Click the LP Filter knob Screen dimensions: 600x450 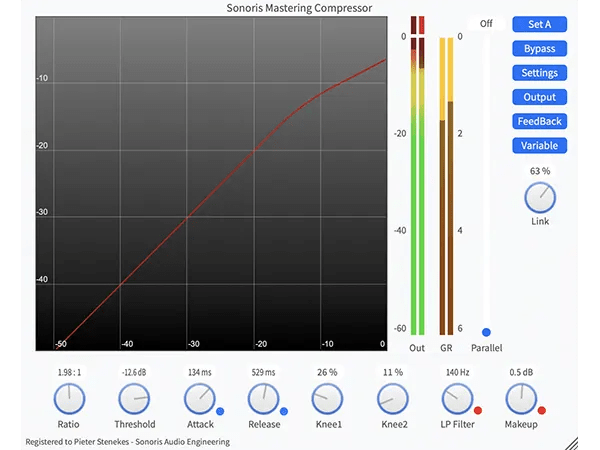coord(457,399)
